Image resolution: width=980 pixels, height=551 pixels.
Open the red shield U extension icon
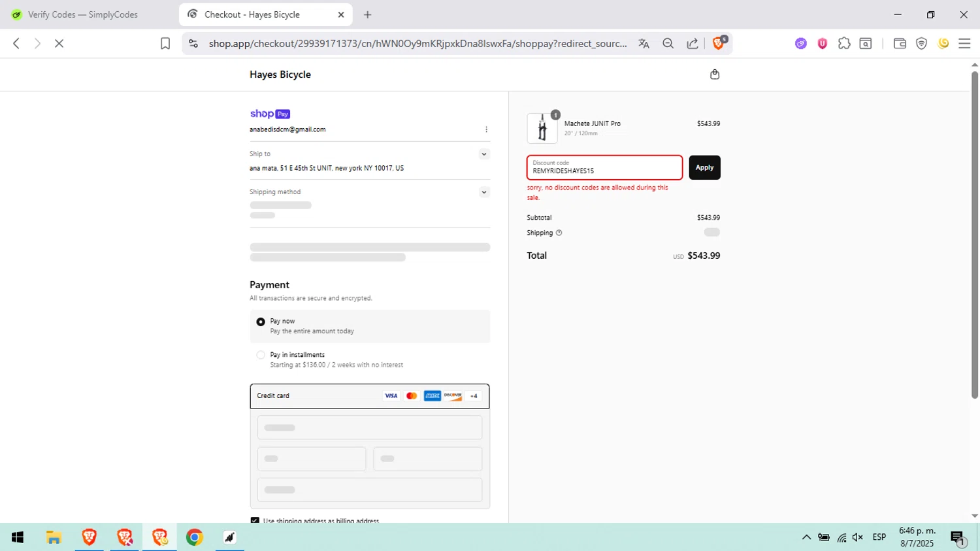click(823, 44)
